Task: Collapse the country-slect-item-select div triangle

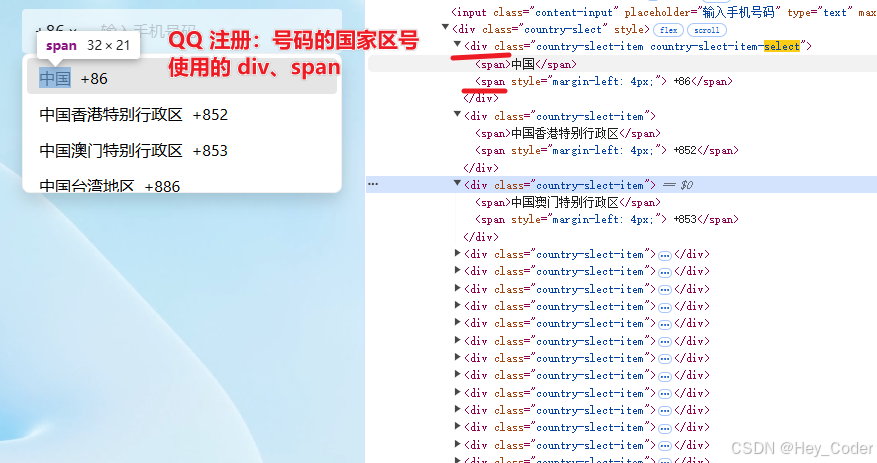Action: tap(458, 43)
